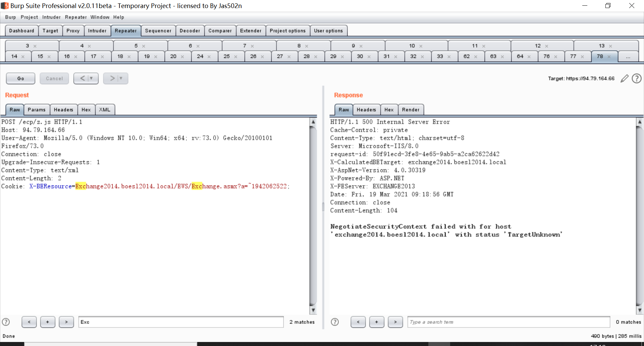This screenshot has width=644, height=346.
Task: Open response Render tab
Action: 411,110
